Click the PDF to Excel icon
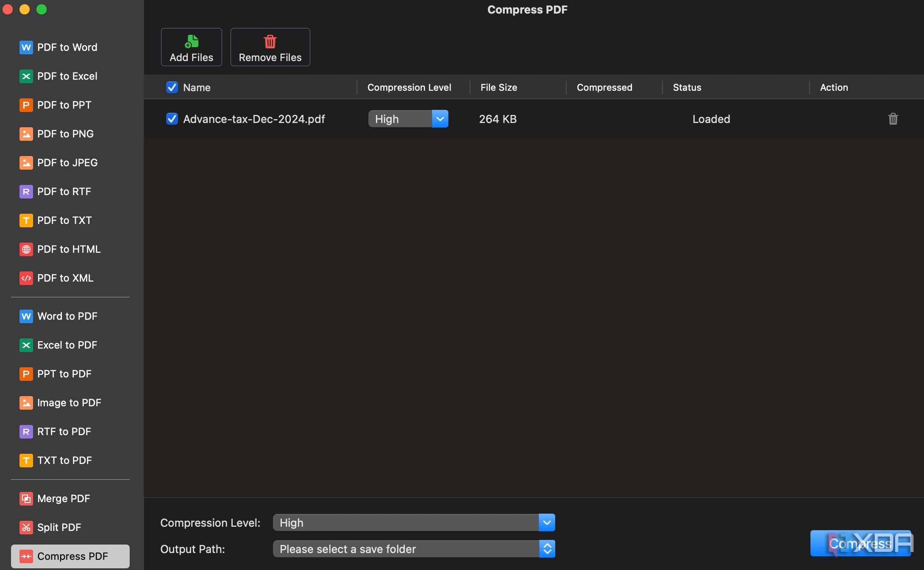The width and height of the screenshot is (924, 570). [26, 76]
